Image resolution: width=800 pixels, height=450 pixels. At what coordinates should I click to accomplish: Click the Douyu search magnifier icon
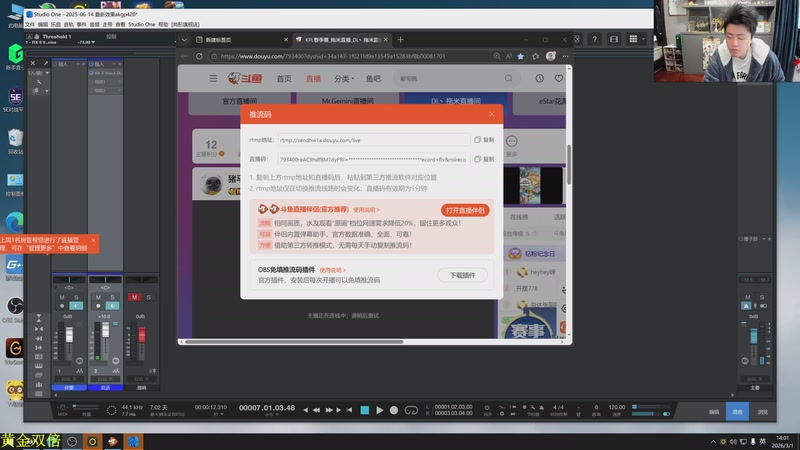click(509, 79)
